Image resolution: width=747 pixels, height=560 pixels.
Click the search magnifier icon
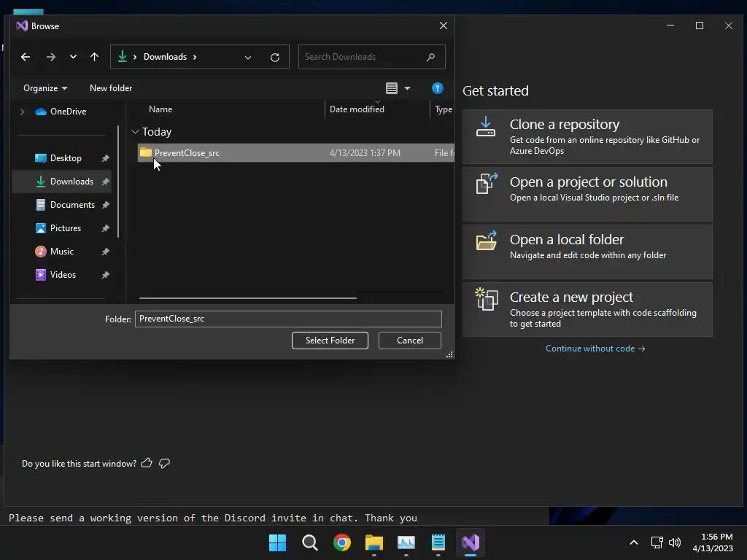tap(430, 57)
